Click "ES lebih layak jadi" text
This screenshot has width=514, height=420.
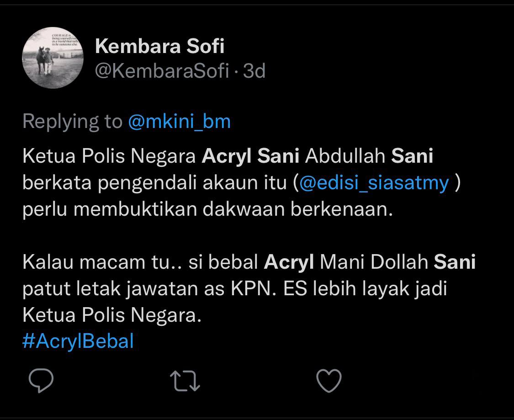coord(365,289)
